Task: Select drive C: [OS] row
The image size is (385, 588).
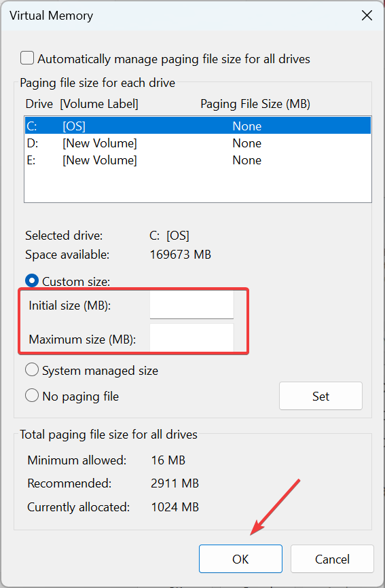Action: click(x=198, y=126)
